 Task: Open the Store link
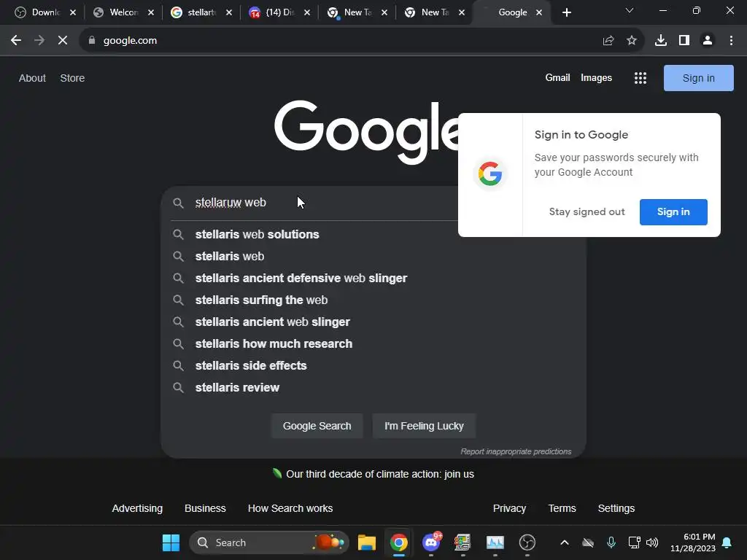pyautogui.click(x=72, y=78)
